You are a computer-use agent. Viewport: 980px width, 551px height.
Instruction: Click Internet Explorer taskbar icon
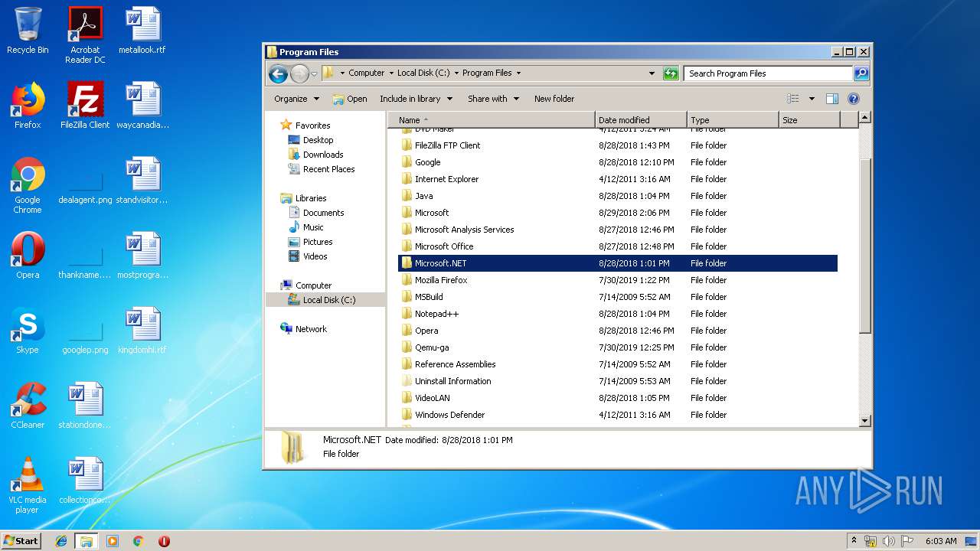(x=61, y=541)
